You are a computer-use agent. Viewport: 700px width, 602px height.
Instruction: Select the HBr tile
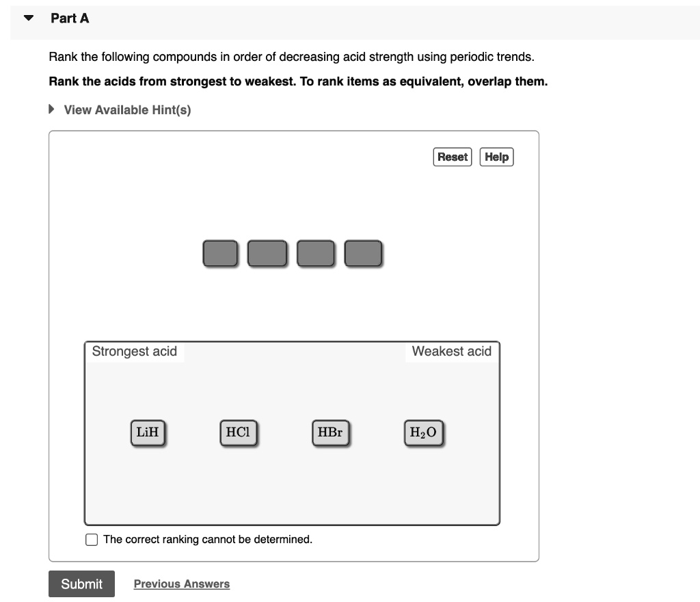(x=330, y=433)
